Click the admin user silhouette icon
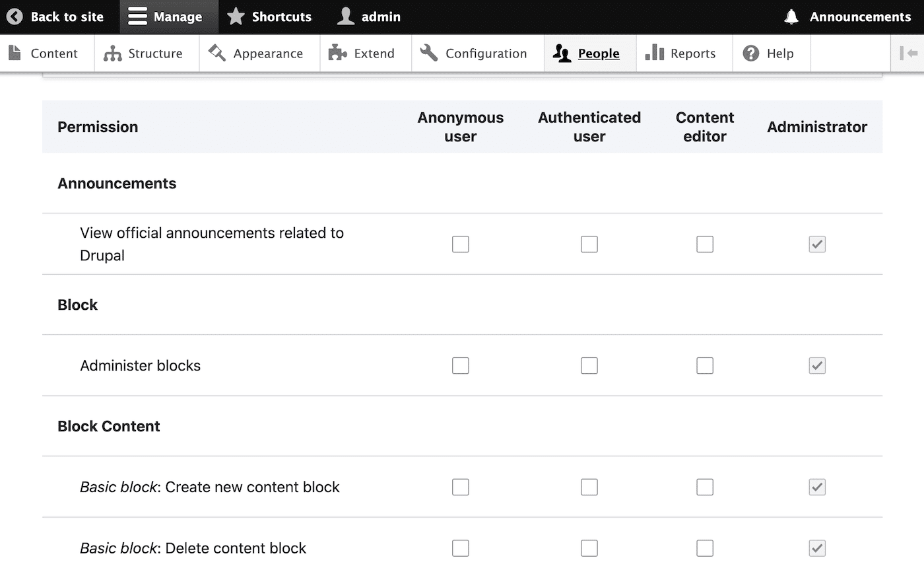 click(x=346, y=17)
